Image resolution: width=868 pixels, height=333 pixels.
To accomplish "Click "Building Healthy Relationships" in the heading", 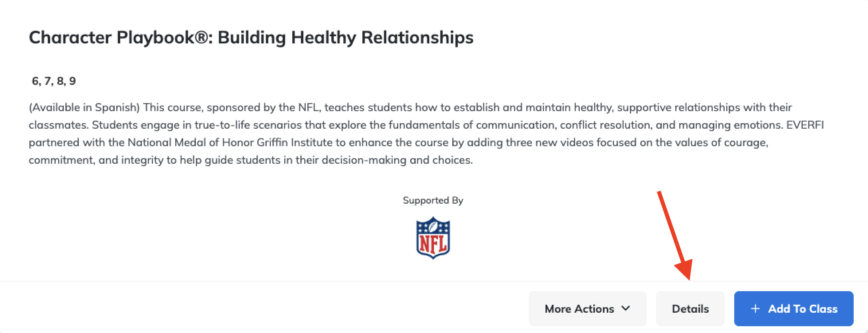I will pos(346,38).
